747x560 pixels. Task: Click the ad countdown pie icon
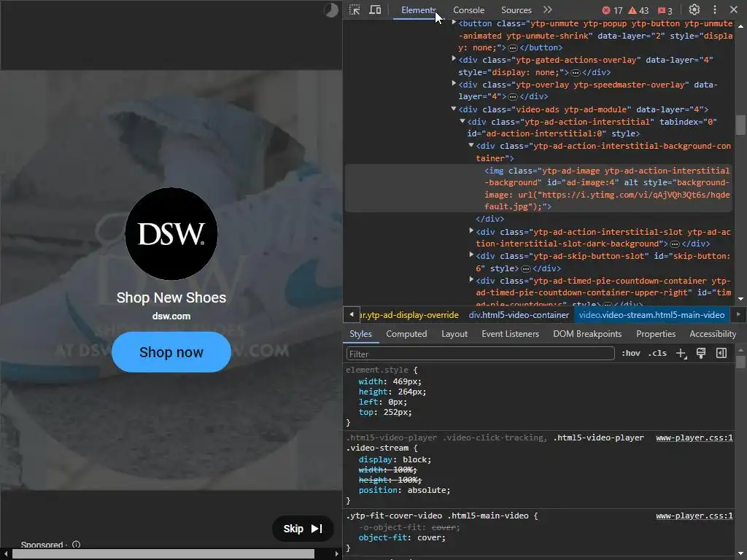click(330, 10)
